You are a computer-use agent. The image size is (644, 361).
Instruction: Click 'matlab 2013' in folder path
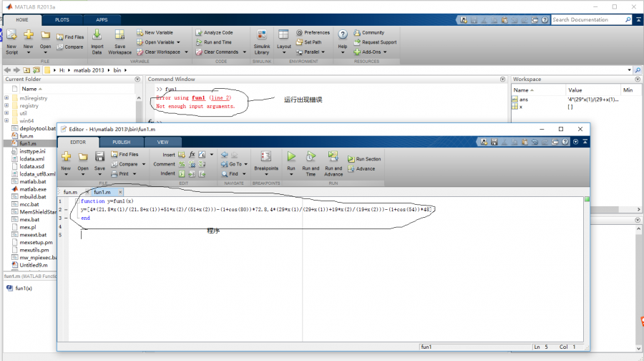tap(89, 70)
